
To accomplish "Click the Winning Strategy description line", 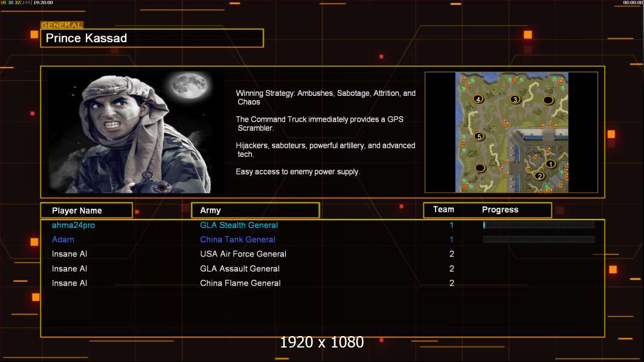I will point(326,98).
